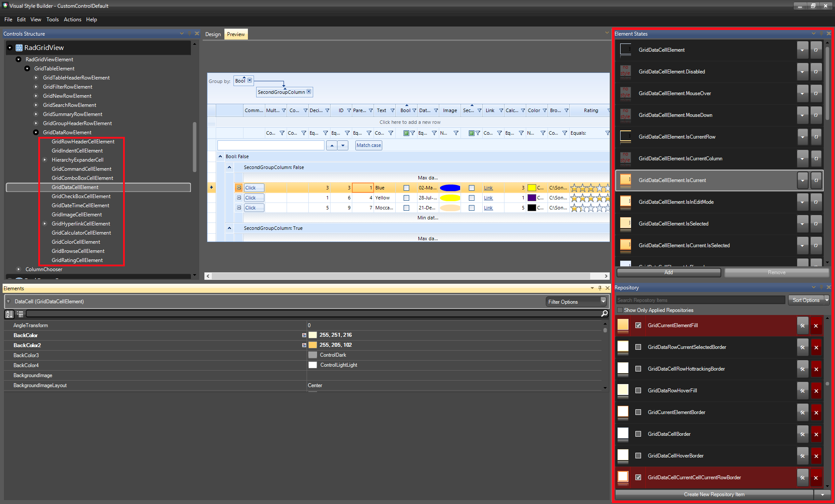Viewport: 835px width, 504px height.
Task: Enable Show Only Applied Repositories checkbox
Action: pyautogui.click(x=620, y=310)
